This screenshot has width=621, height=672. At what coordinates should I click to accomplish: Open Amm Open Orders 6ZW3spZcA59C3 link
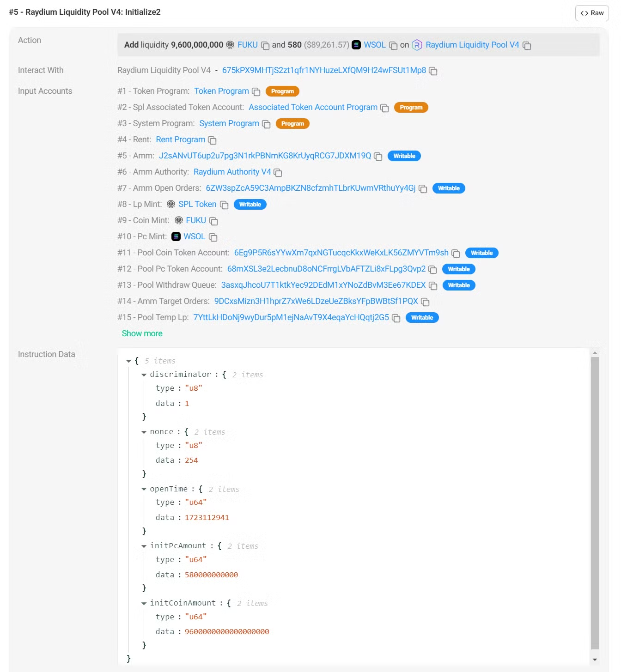310,188
